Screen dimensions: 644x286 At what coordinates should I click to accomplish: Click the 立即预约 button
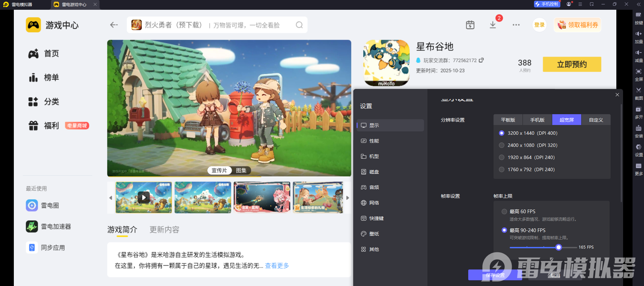[572, 64]
